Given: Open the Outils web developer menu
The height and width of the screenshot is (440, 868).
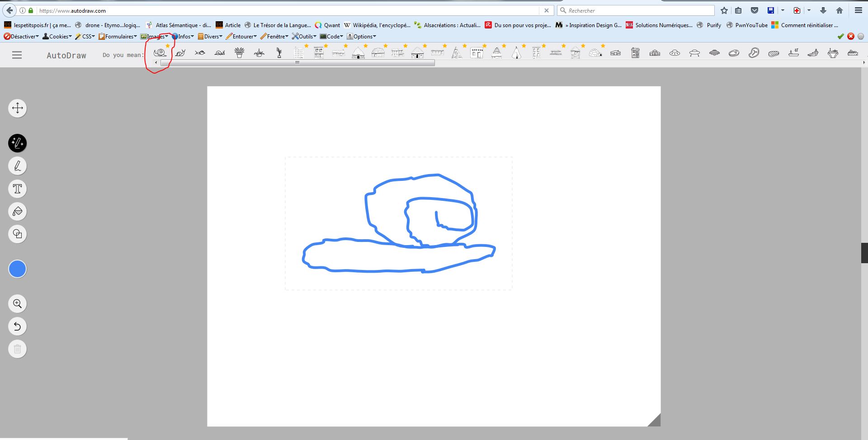Looking at the screenshot, I should (304, 37).
